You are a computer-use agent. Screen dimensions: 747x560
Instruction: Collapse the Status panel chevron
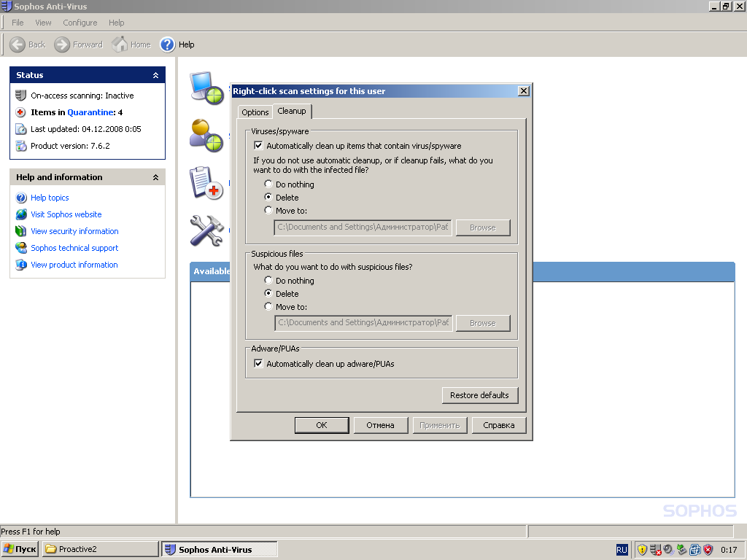155,75
